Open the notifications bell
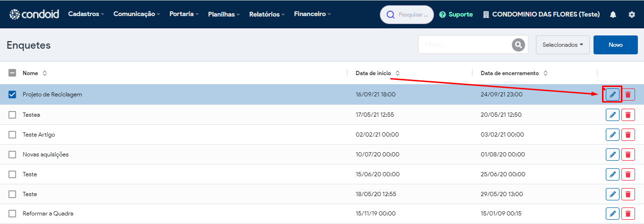This screenshot has height=224, width=644. [613, 15]
